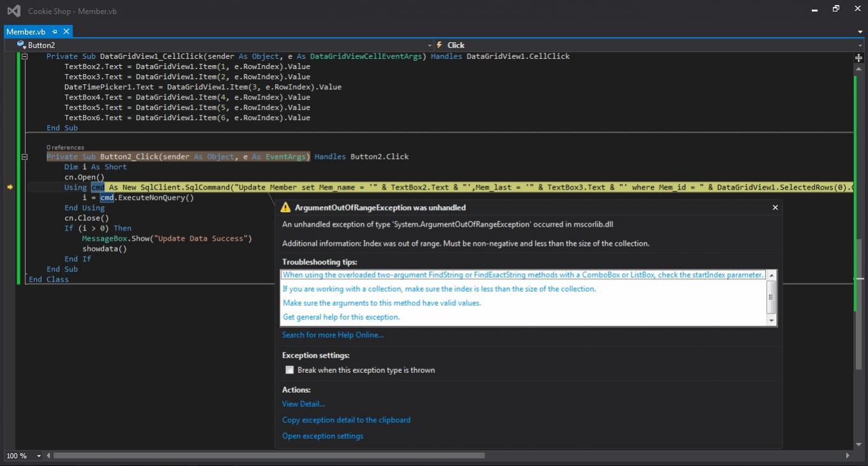Click the highlighted cmd variable in Using line
Image resolution: width=868 pixels, height=466 pixels.
98,187
